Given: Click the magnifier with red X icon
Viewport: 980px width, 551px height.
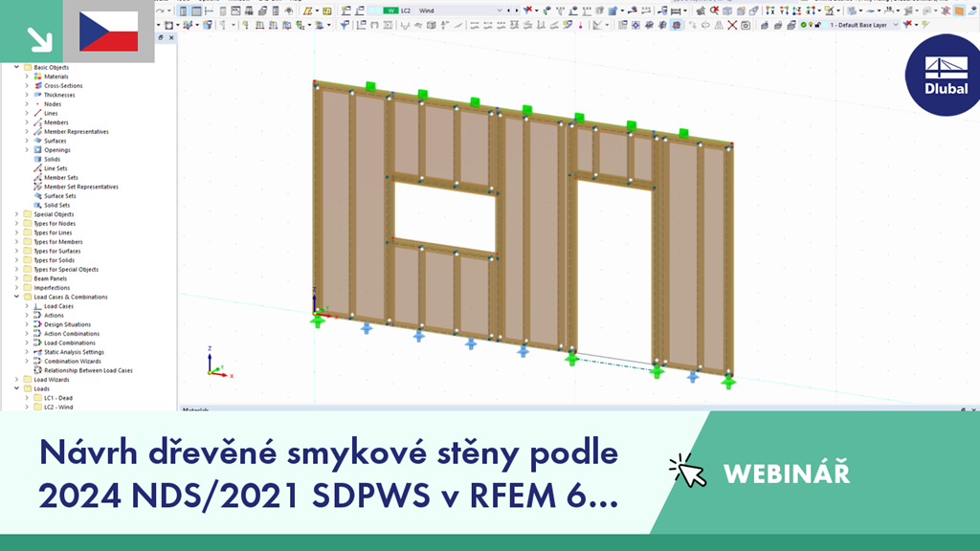Looking at the screenshot, I should (714, 11).
